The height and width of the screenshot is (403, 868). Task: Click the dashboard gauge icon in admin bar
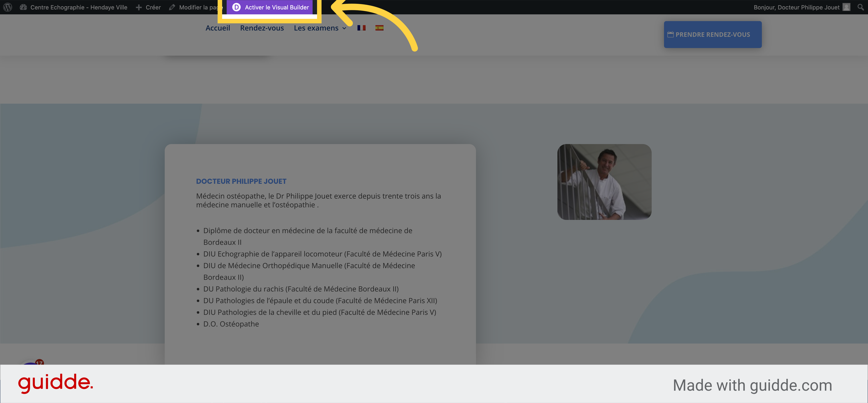click(x=23, y=7)
